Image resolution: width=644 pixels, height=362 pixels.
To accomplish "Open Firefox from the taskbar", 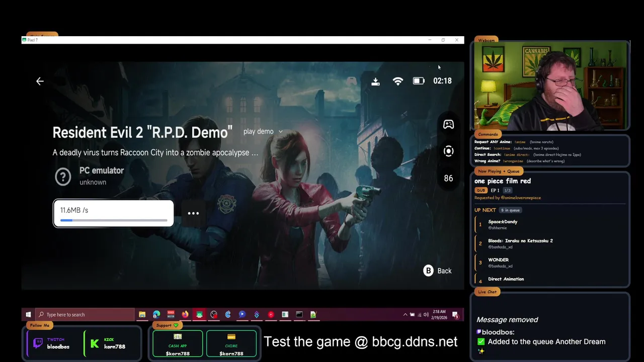I will (185, 315).
